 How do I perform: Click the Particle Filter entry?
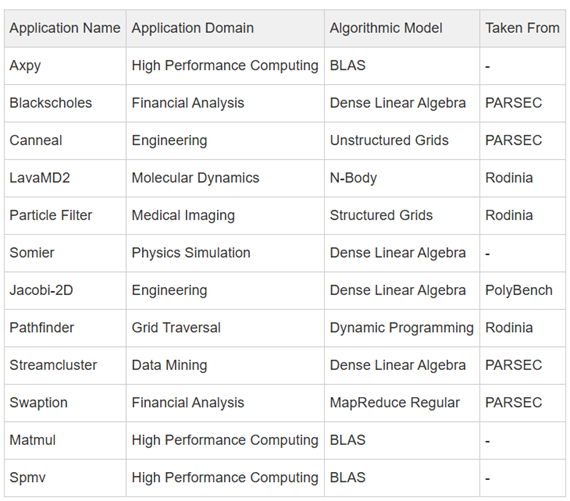tap(51, 216)
